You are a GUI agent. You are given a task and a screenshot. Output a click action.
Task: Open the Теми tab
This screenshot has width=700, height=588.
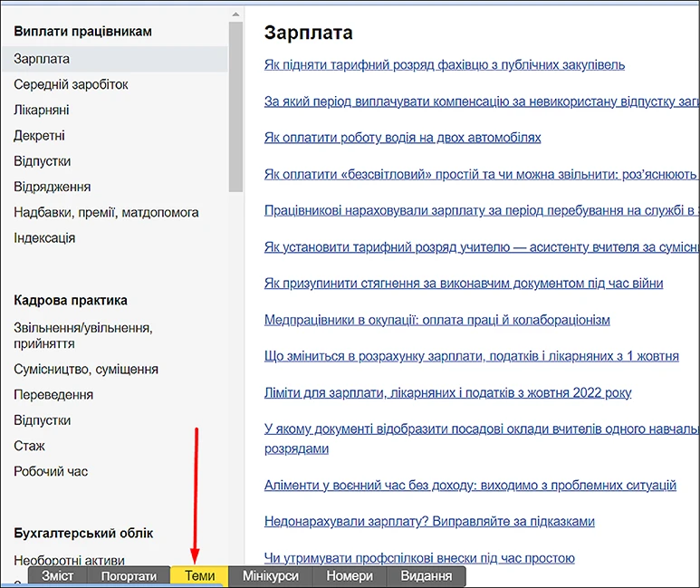pyautogui.click(x=199, y=576)
